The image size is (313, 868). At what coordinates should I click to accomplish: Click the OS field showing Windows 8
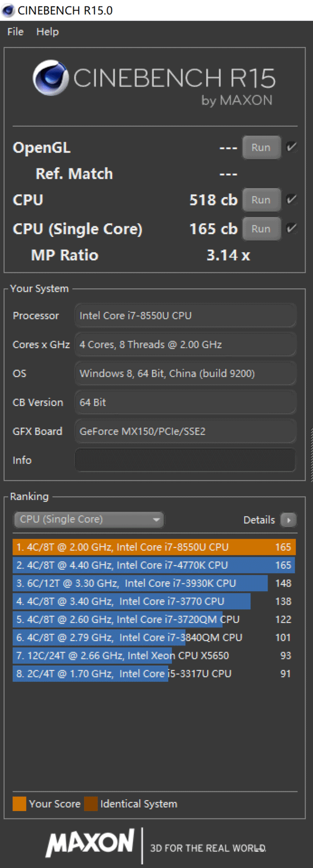click(x=185, y=373)
